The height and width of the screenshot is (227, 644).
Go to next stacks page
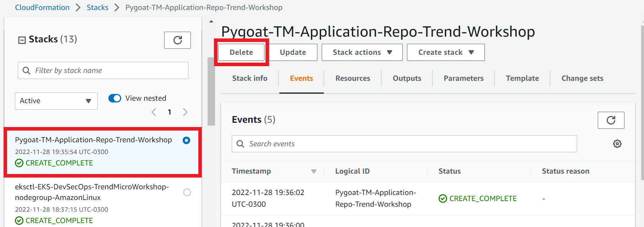click(185, 112)
